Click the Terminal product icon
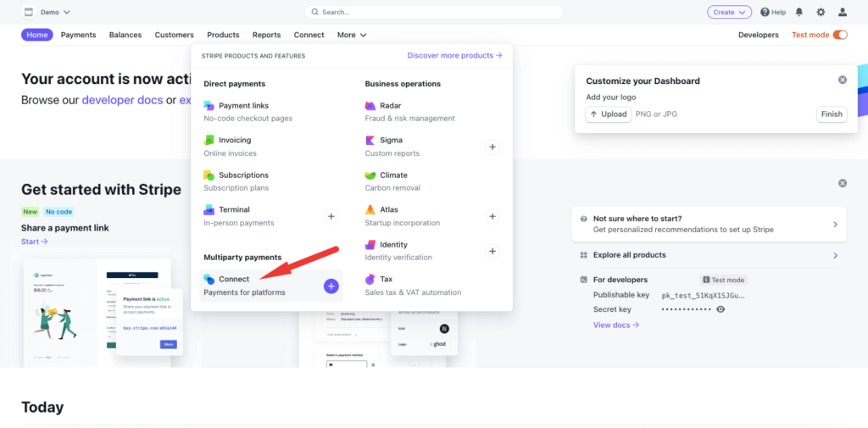Screen dimensions: 868x428 coord(209,210)
